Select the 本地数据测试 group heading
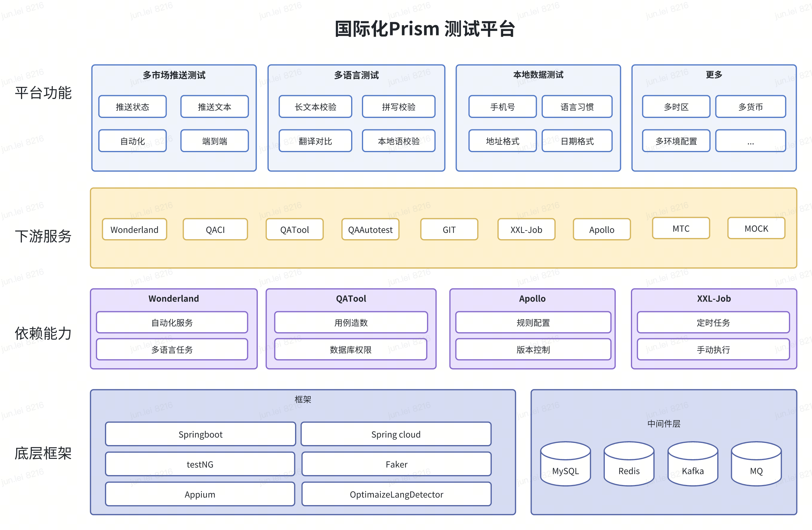The width and height of the screenshot is (812, 530). coord(538,74)
